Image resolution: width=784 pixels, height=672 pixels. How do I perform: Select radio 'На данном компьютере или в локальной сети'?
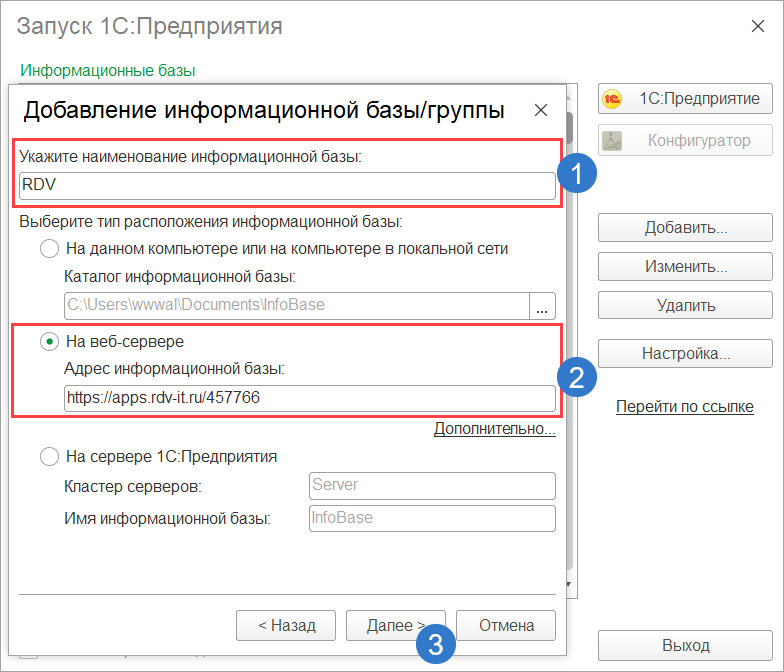[x=50, y=248]
